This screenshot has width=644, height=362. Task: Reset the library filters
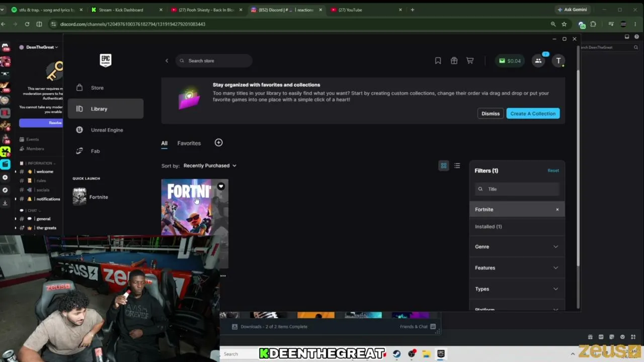coord(553,170)
